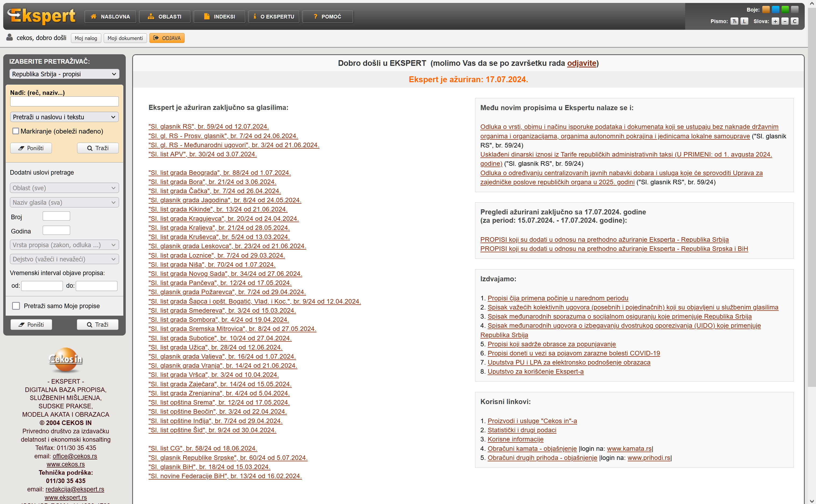Open Sl. glasnik RS br. 59/24 link
Screen dimensions: 816x504
click(209, 126)
